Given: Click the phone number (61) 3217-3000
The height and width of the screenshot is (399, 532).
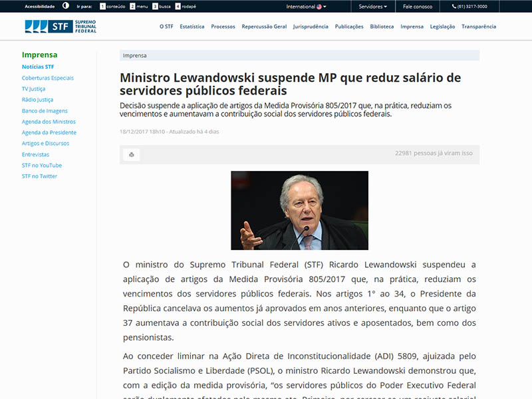Looking at the screenshot, I should [469, 7].
